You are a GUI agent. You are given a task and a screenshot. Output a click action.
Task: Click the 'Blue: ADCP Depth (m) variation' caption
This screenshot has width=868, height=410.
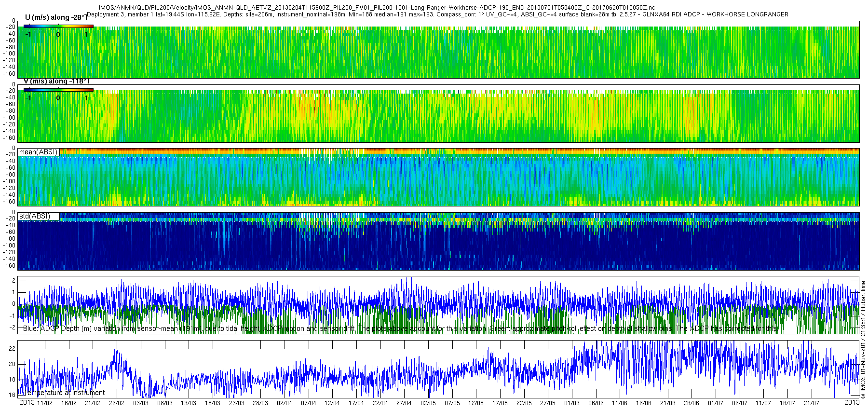(x=400, y=328)
